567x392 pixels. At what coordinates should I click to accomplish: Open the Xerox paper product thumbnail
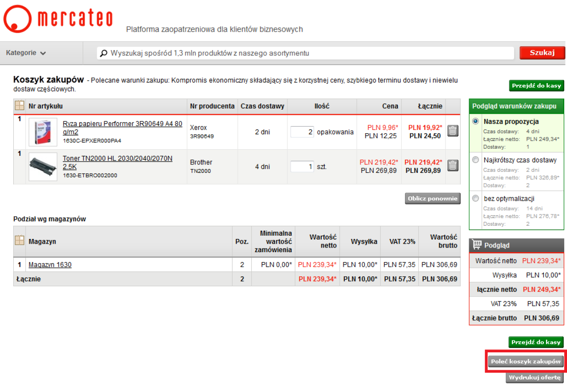(x=43, y=132)
